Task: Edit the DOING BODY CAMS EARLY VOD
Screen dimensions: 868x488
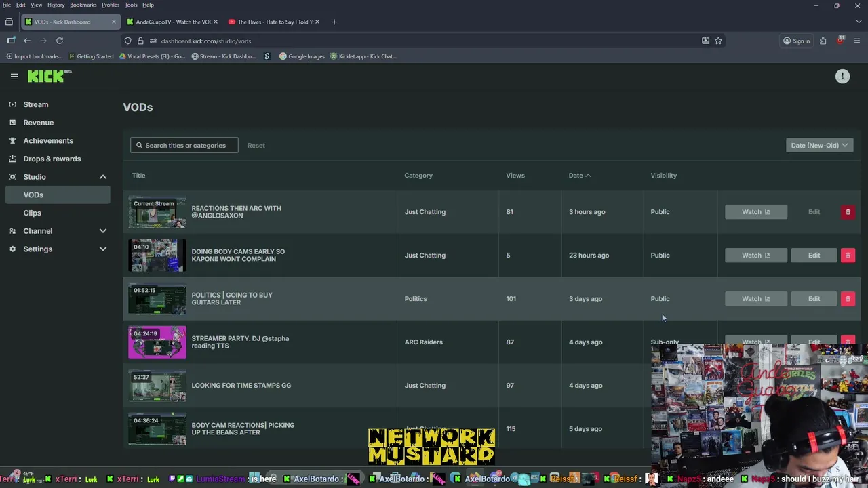Action: click(814, 256)
